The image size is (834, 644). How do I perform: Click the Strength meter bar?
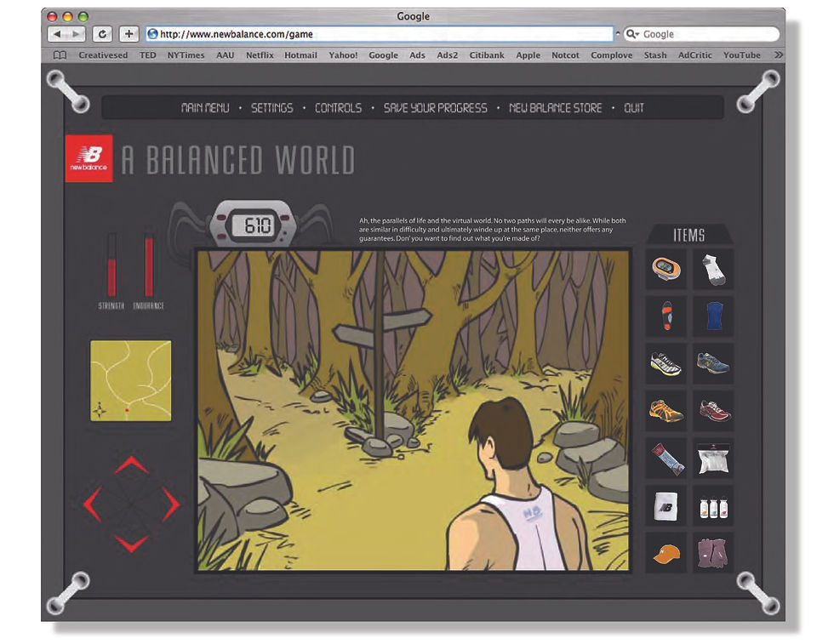point(111,265)
